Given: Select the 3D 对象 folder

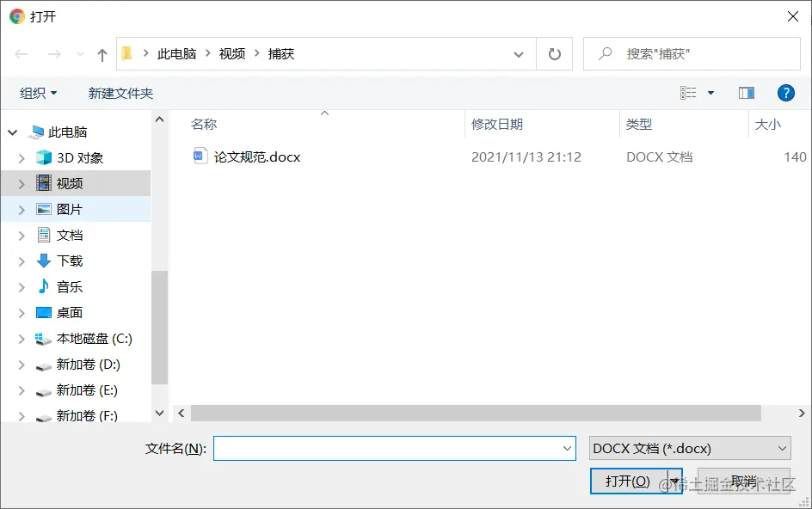Looking at the screenshot, I should point(80,158).
